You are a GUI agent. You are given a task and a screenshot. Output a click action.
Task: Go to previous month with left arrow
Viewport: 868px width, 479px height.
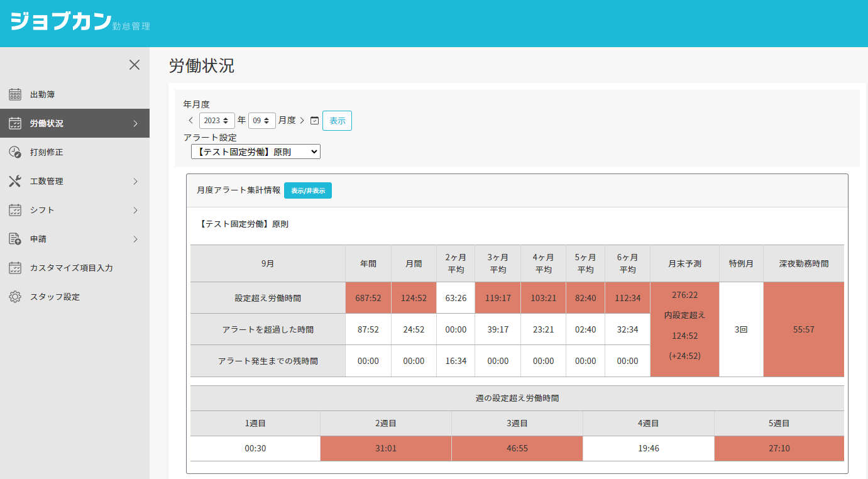(x=191, y=121)
